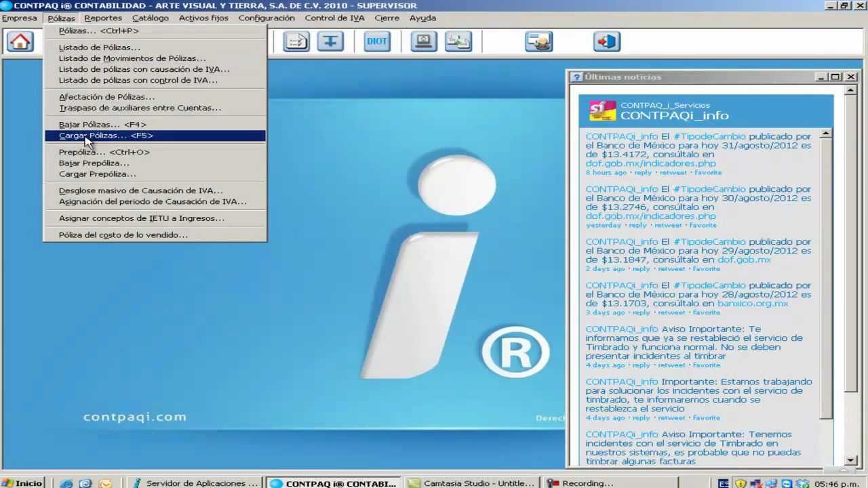
Task: Open dof.gob.mx/indicadores.php link in 31/agosto tweet
Action: 650,163
